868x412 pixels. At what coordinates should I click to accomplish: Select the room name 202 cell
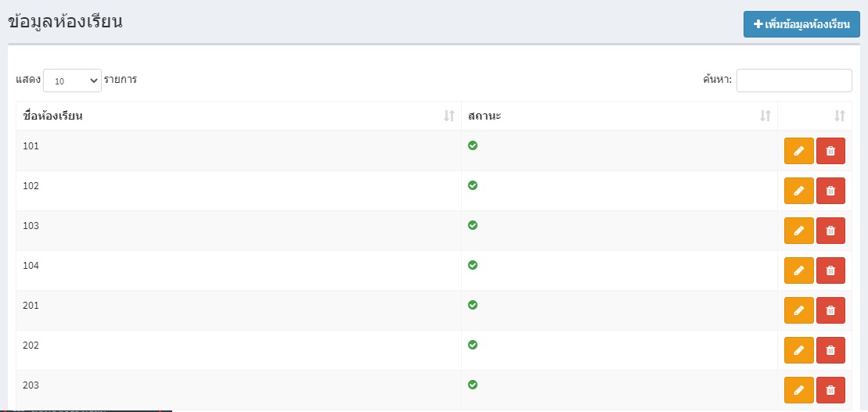coord(239,350)
